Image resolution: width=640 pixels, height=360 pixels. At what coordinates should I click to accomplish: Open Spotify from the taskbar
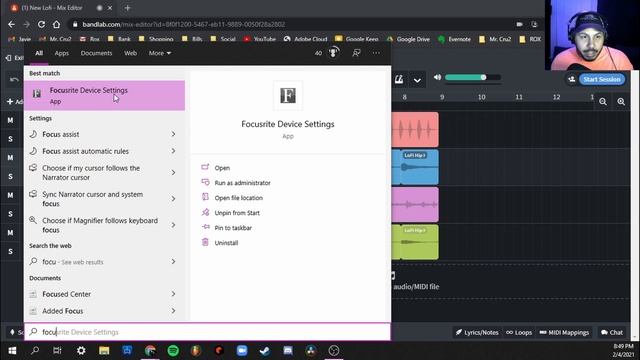[173, 350]
